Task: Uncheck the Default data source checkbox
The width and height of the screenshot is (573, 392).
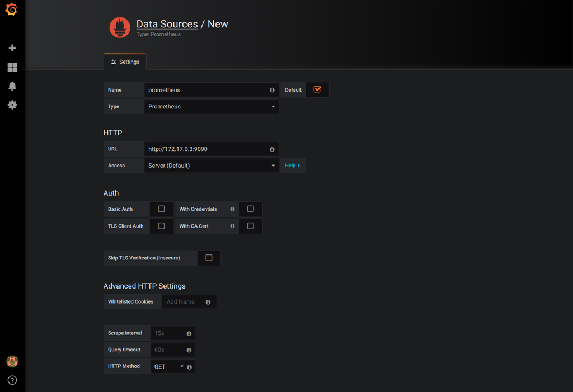Action: click(x=317, y=89)
